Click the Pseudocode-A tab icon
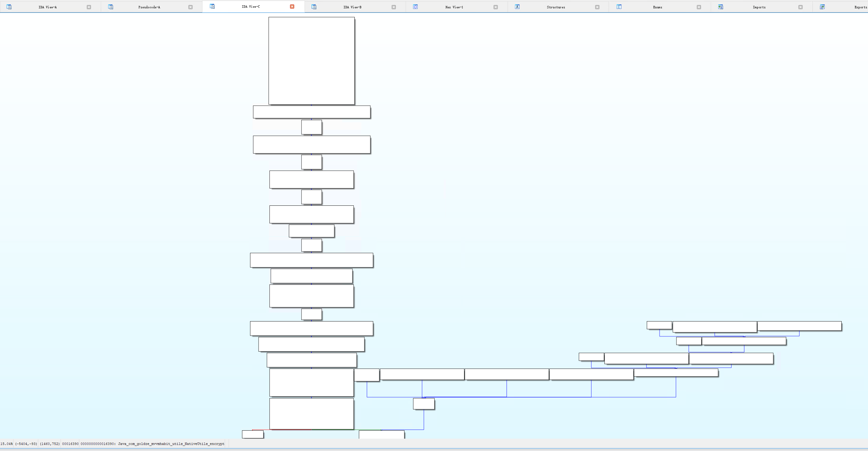868x451 pixels. coord(111,7)
